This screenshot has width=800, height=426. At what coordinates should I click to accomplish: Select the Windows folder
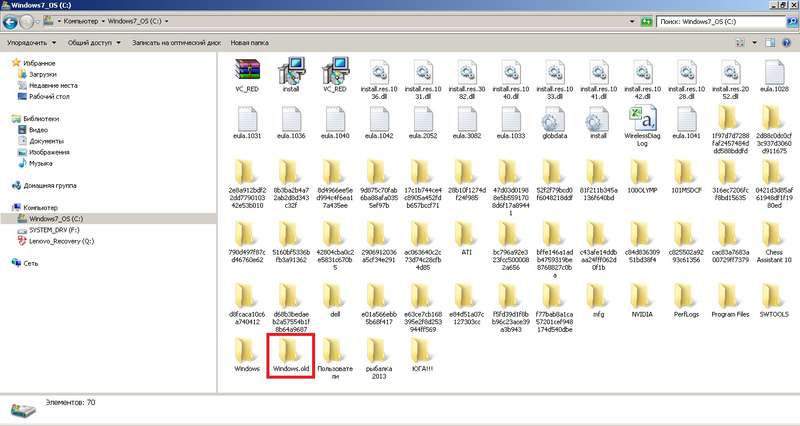(247, 355)
